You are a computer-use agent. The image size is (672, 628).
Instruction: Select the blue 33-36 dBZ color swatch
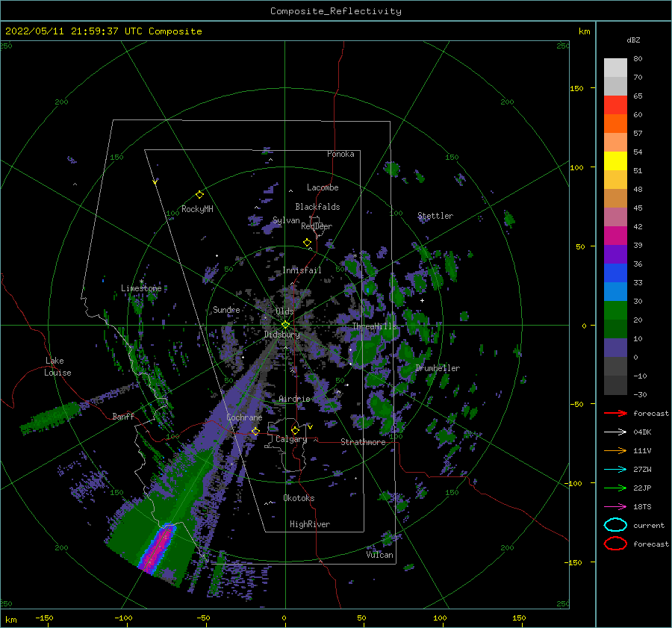(615, 273)
